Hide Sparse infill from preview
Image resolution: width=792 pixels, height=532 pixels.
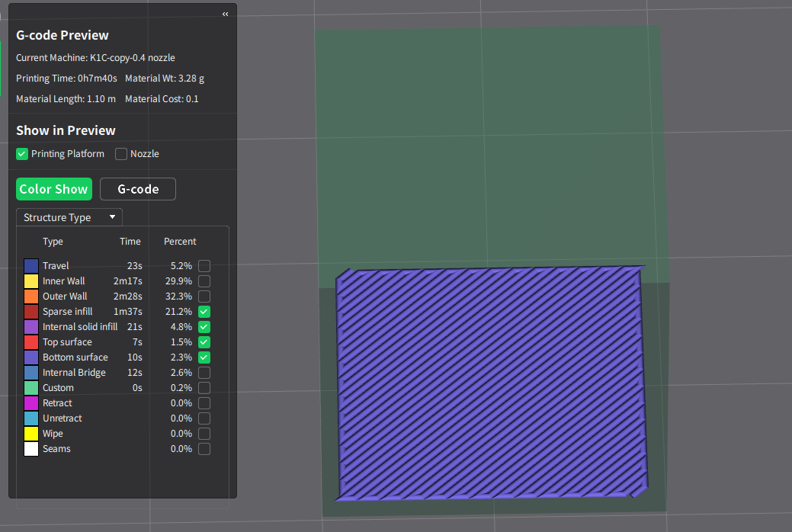(x=204, y=312)
